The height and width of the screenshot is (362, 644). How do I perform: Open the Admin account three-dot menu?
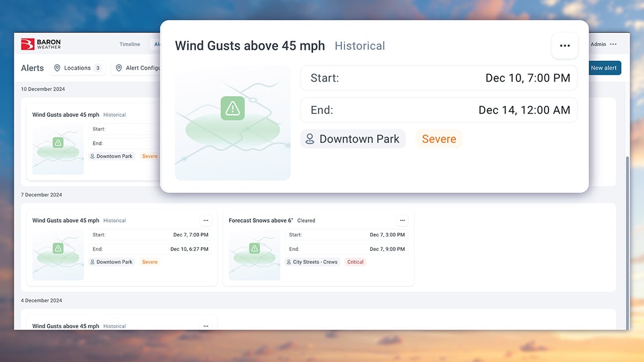click(x=613, y=45)
